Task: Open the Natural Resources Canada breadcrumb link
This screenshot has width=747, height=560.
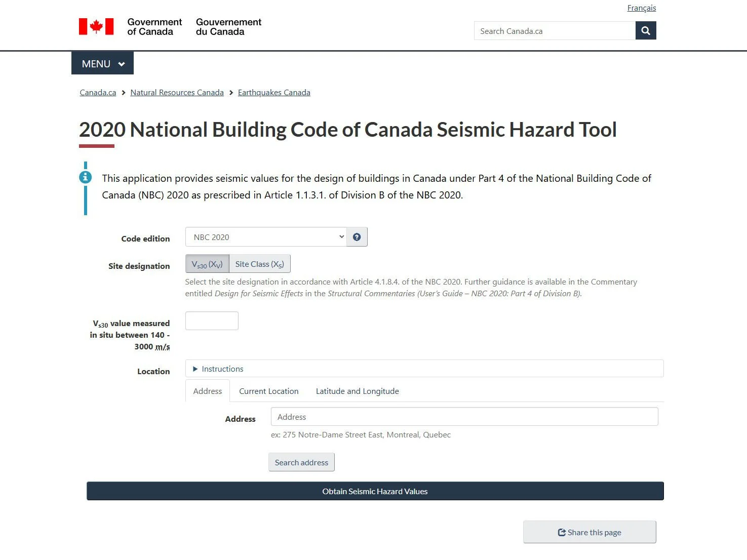Action: [x=177, y=92]
